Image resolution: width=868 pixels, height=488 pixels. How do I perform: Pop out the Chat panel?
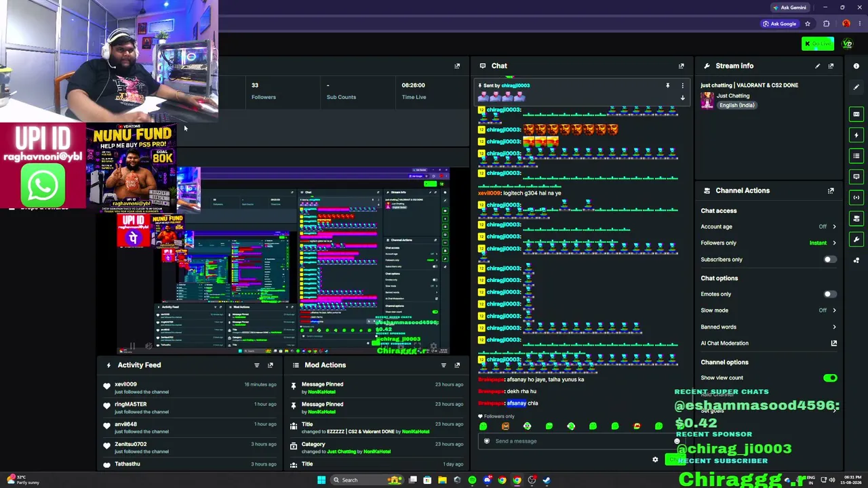[682, 66]
